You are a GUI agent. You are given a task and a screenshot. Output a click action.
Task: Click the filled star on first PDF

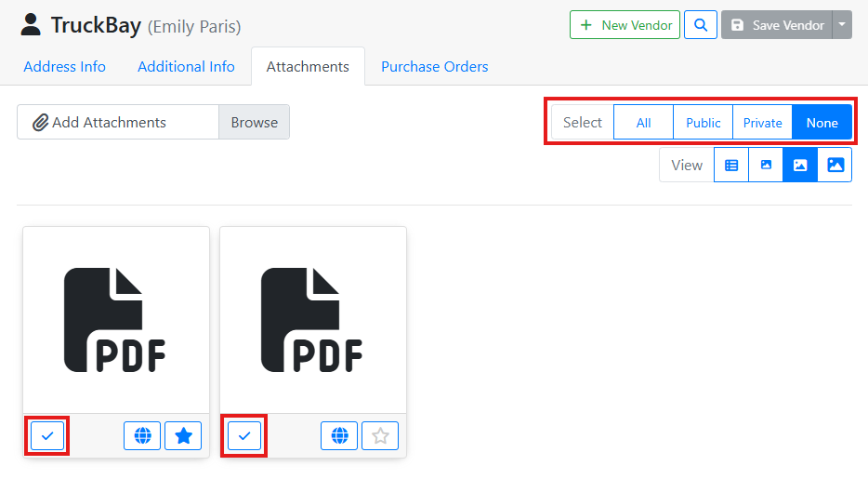pyautogui.click(x=183, y=435)
